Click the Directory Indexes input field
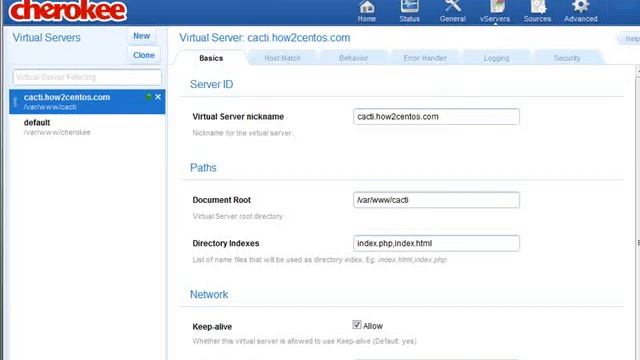This screenshot has width=640, height=360. (436, 243)
